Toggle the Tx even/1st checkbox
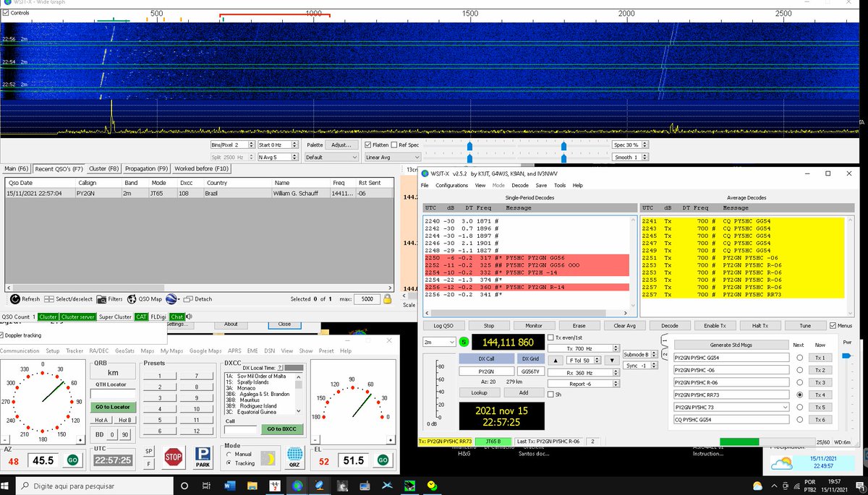The height and width of the screenshot is (495, 868). point(550,337)
